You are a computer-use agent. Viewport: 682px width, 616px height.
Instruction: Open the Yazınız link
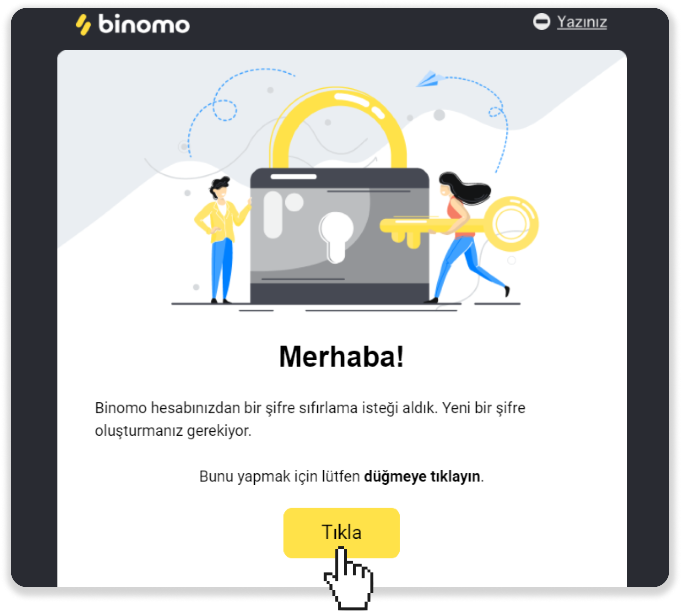(x=582, y=22)
